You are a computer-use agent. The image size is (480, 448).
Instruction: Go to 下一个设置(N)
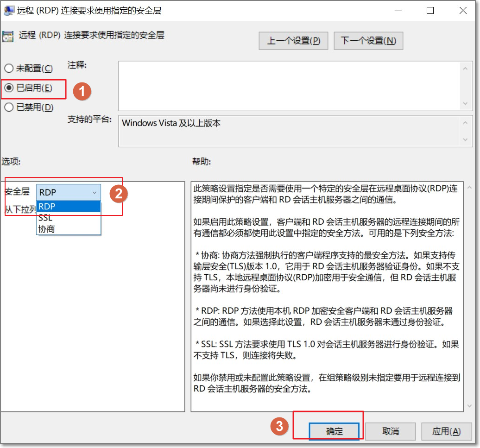368,41
